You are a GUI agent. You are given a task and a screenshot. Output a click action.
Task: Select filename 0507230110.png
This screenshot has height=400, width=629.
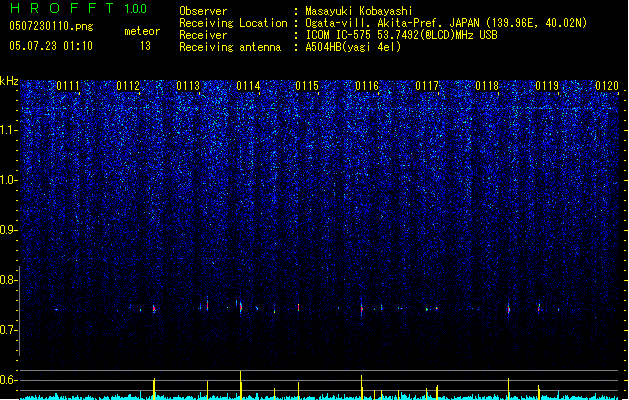pyautogui.click(x=51, y=26)
